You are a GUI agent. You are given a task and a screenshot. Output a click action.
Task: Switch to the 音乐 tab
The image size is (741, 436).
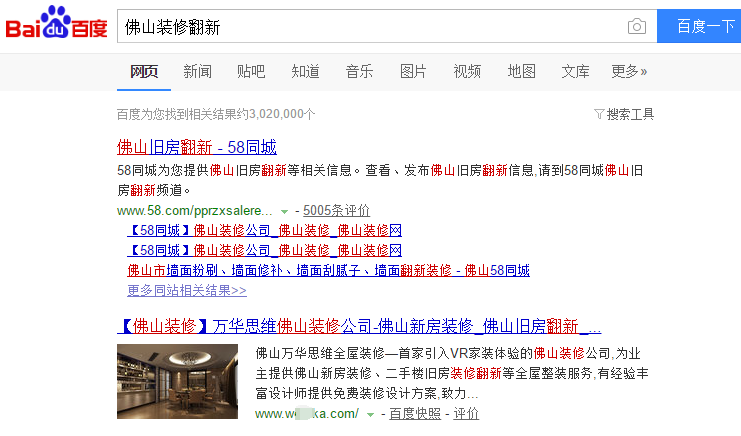click(x=359, y=72)
